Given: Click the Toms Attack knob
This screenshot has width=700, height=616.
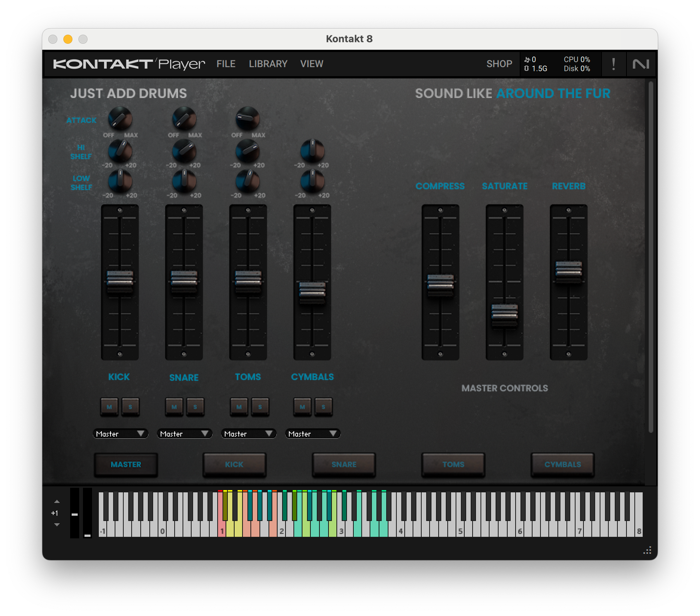Looking at the screenshot, I should point(248,118).
